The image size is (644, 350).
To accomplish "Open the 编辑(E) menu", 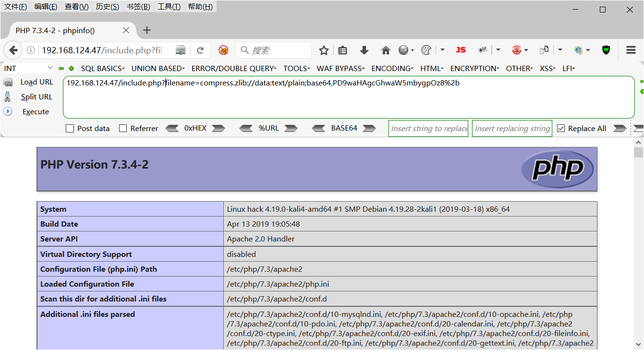I will 46,7.
